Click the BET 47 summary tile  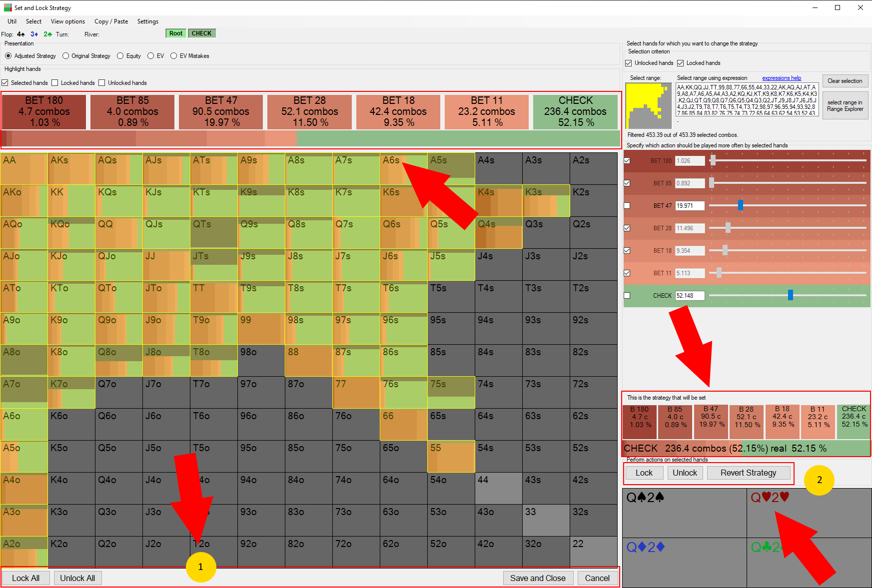(221, 112)
